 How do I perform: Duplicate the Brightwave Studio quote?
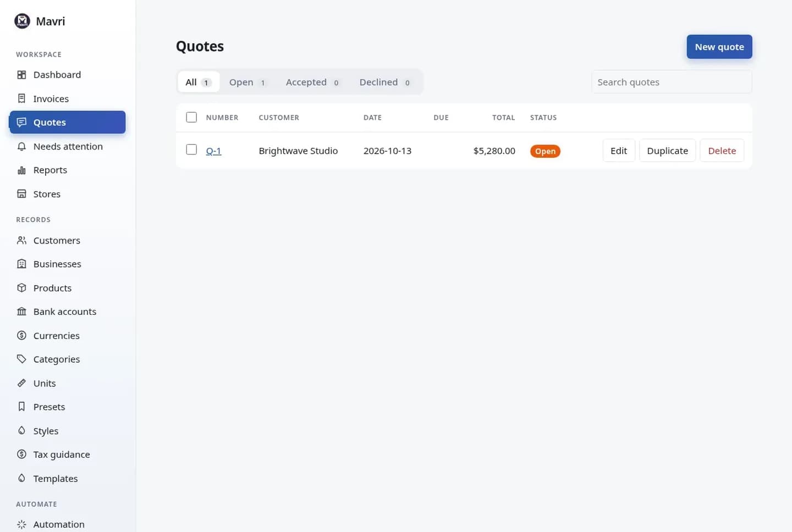pyautogui.click(x=668, y=151)
